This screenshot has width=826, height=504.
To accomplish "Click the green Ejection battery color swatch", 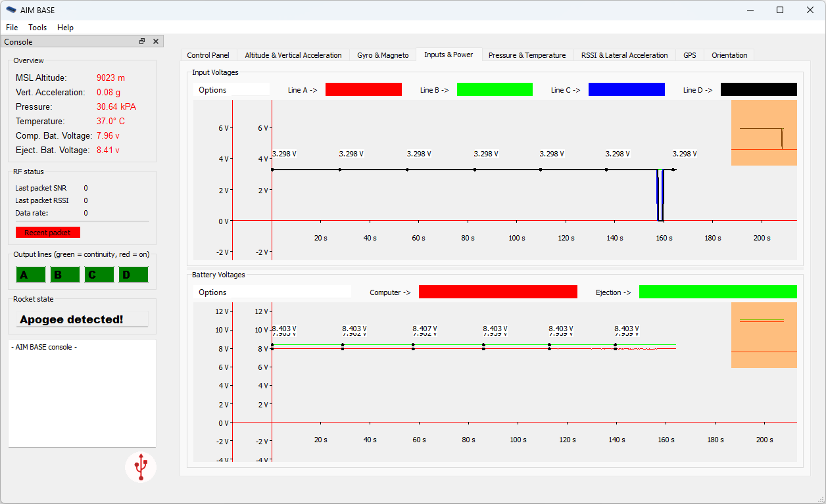I will 718,292.
